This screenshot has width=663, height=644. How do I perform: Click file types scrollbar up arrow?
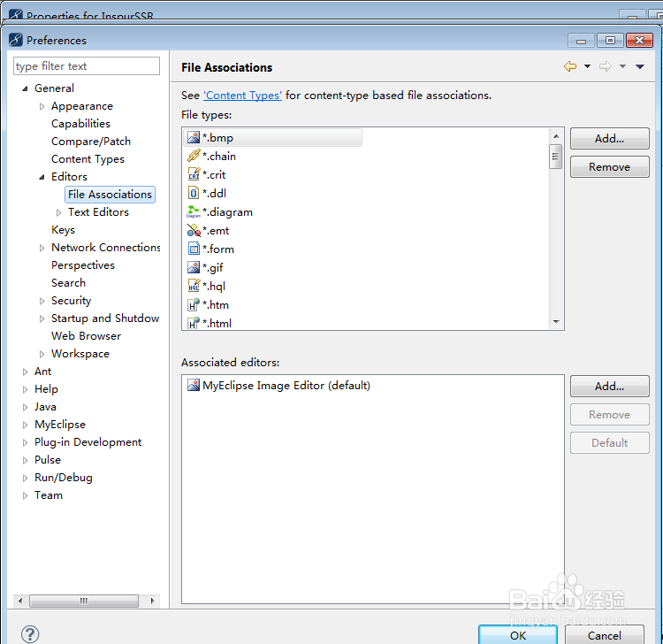(x=556, y=136)
